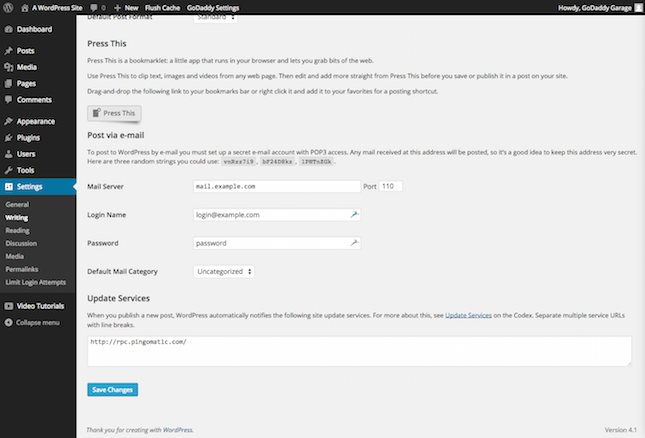Click the Pages icon in sidebar

[8, 83]
